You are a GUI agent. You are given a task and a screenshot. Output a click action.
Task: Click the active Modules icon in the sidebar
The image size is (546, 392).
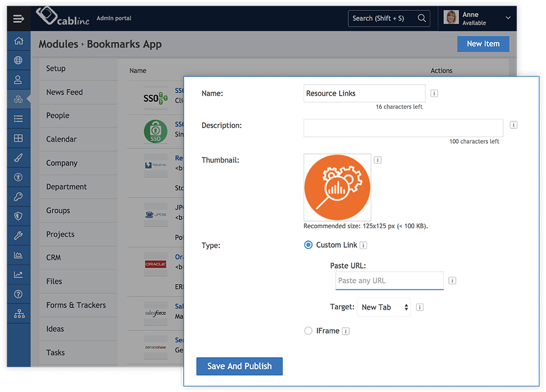[x=18, y=99]
